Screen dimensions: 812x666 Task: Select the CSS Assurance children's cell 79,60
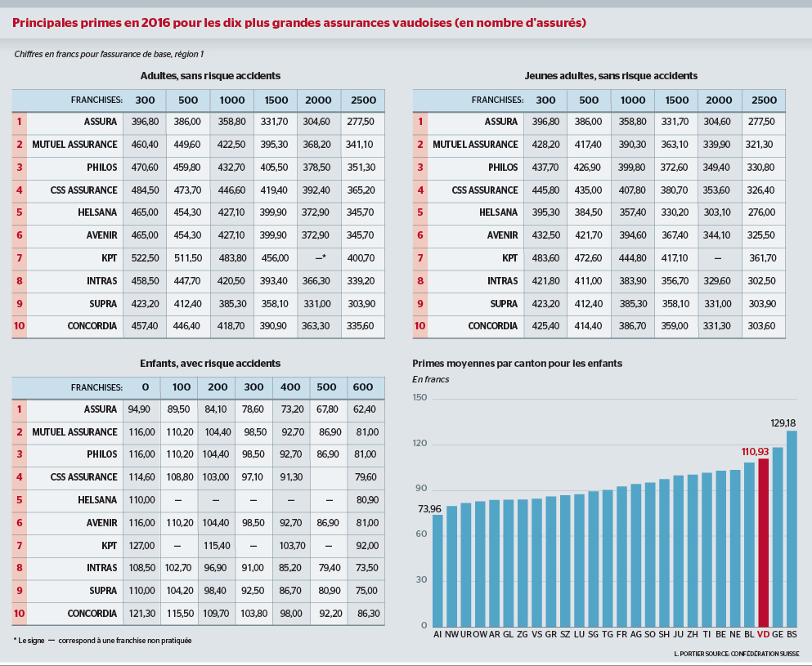tap(366, 477)
